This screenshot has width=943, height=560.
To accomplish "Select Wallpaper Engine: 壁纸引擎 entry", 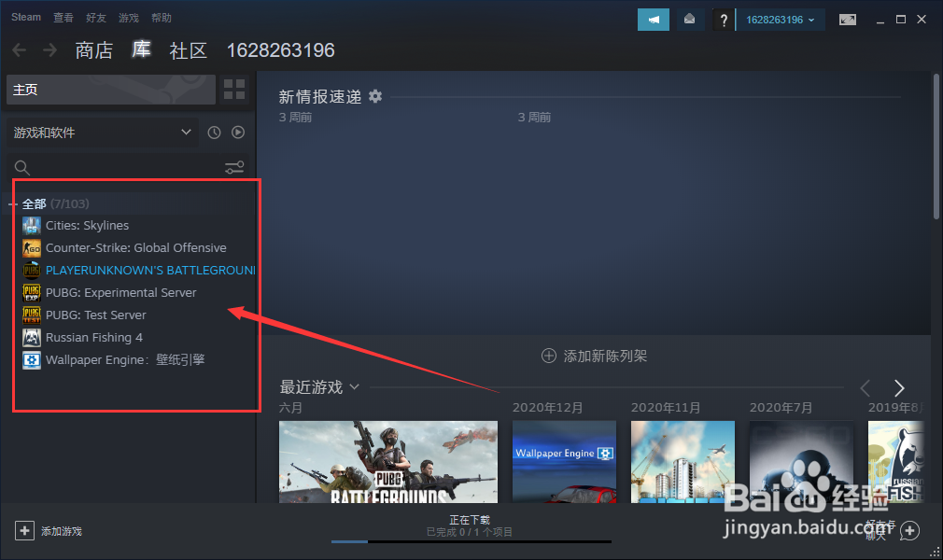I will click(x=125, y=359).
